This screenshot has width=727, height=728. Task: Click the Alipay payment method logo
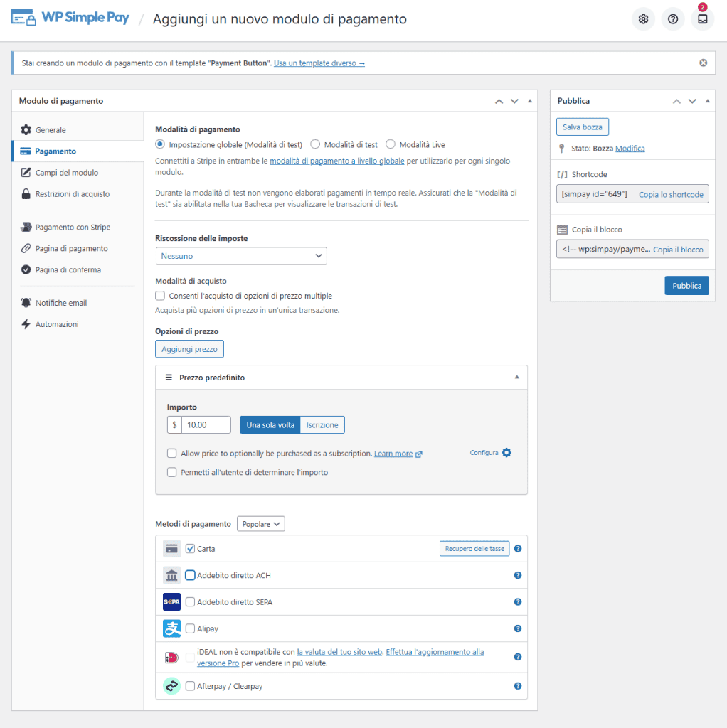pyautogui.click(x=171, y=628)
